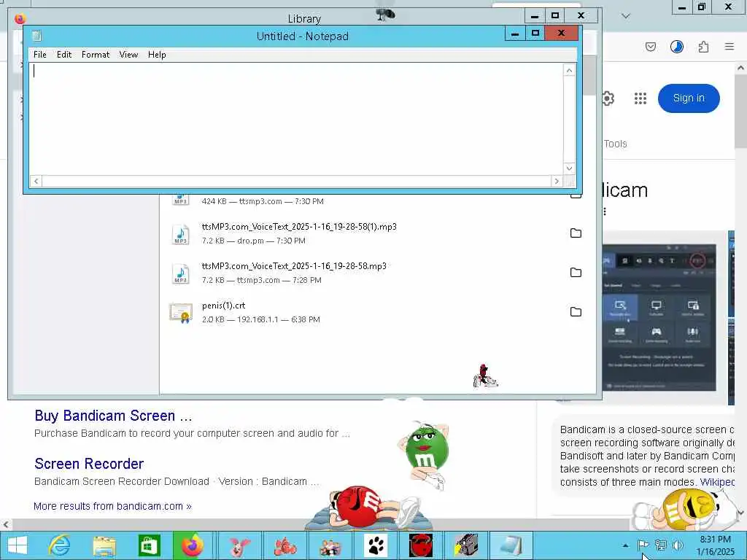Click the certificate file icon for penis(1).crt
The width and height of the screenshot is (747, 560).
point(181,313)
